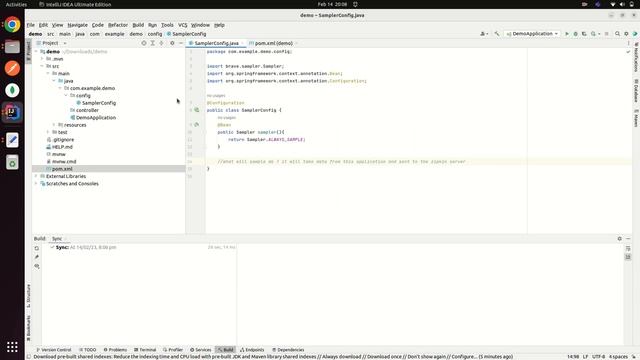Select DemoApplication class in project tree
This screenshot has height=360, width=640.
pos(96,118)
